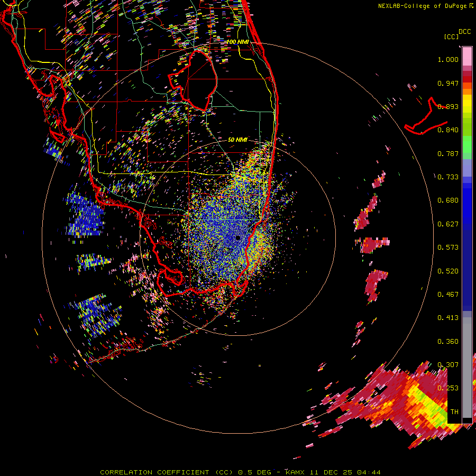Pick the bright green segment of color bar

(x=467, y=144)
